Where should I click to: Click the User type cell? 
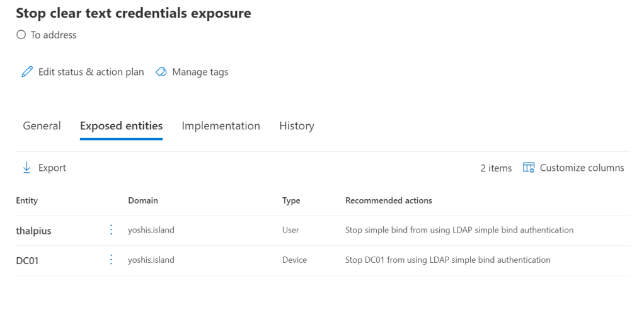tap(290, 230)
